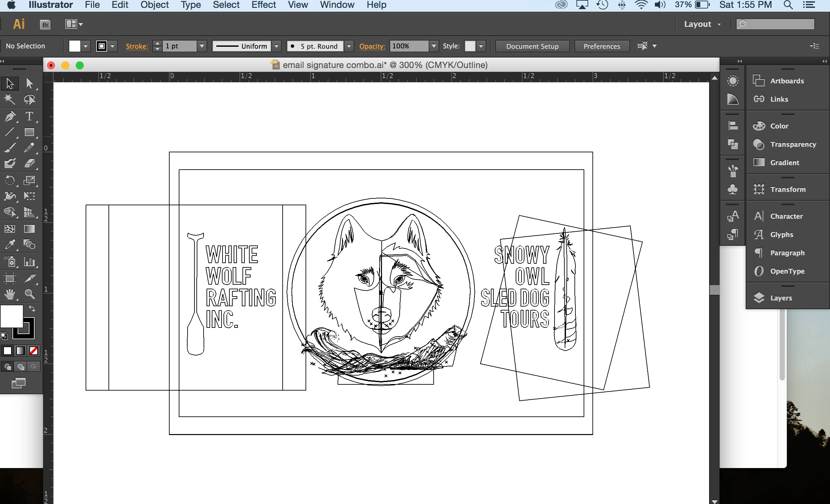This screenshot has width=830, height=504.
Task: Expand the Opacity value dropdown
Action: (x=434, y=46)
